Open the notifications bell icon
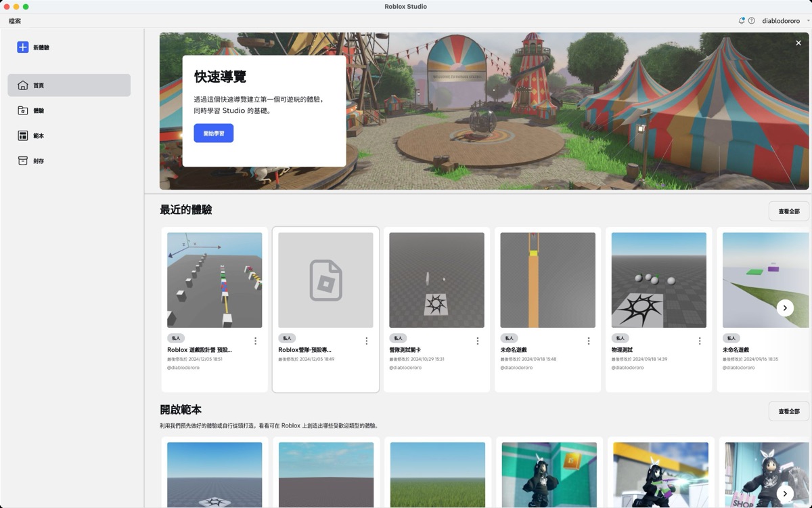 point(742,21)
